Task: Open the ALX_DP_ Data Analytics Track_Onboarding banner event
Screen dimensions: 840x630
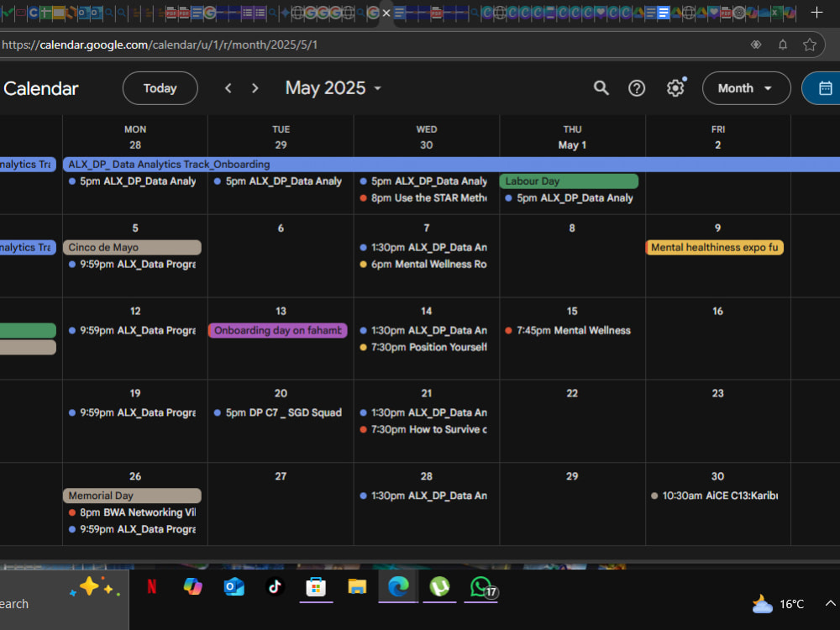Action: pos(451,165)
